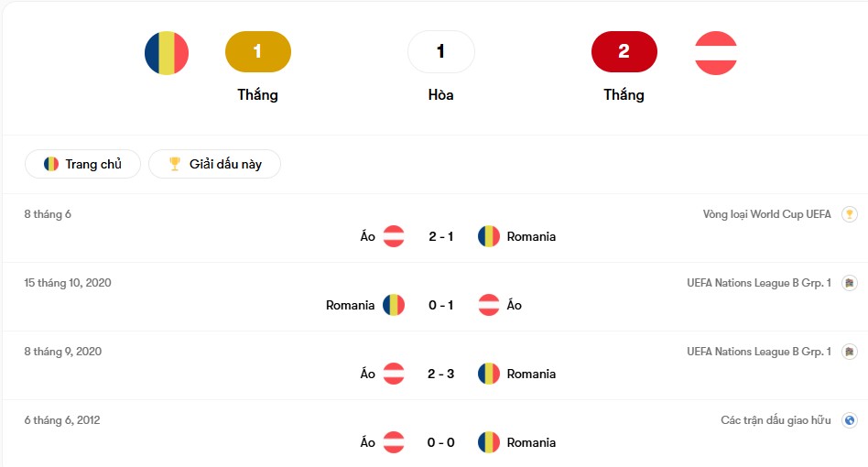Select the red Austria wins badge
Image resolution: width=868 pixels, height=467 pixels.
click(x=624, y=51)
